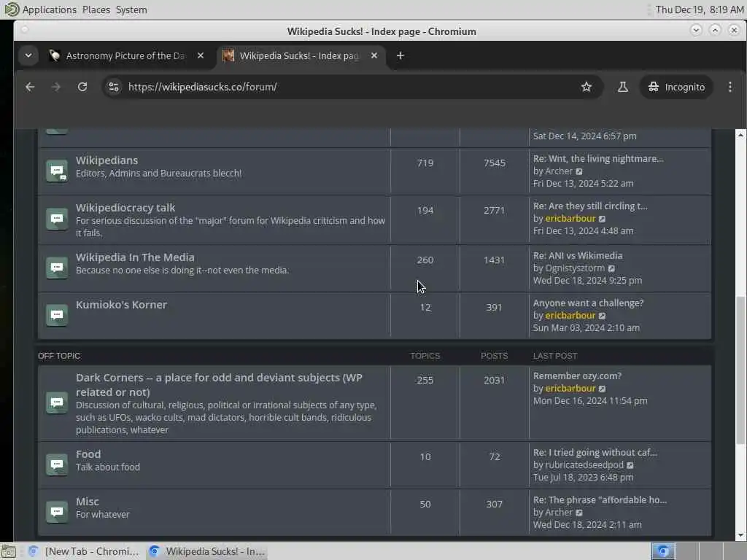Open 'Re: ANI vs Wikimedia' post

point(578,256)
